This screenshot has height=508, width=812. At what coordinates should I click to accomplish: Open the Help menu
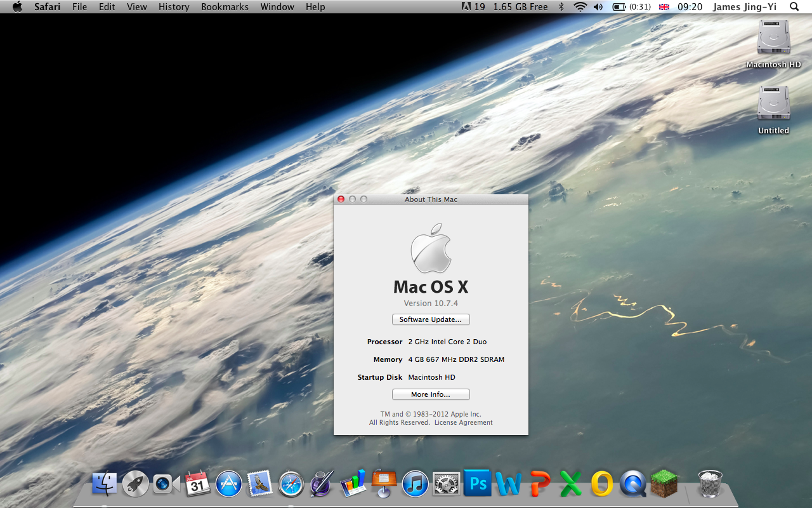point(315,7)
